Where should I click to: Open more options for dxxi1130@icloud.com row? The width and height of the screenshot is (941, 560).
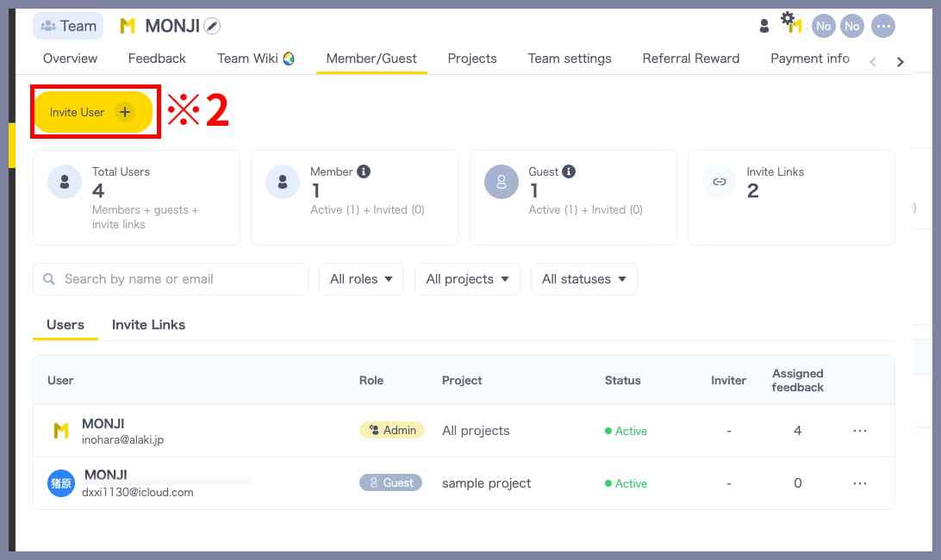[x=859, y=483]
